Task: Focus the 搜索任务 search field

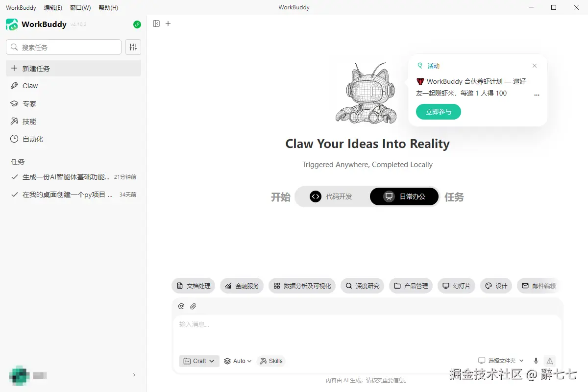Action: [64, 47]
